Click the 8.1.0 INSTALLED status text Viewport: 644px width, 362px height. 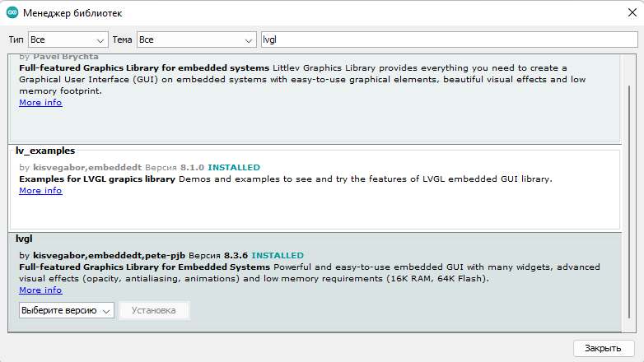(x=220, y=168)
